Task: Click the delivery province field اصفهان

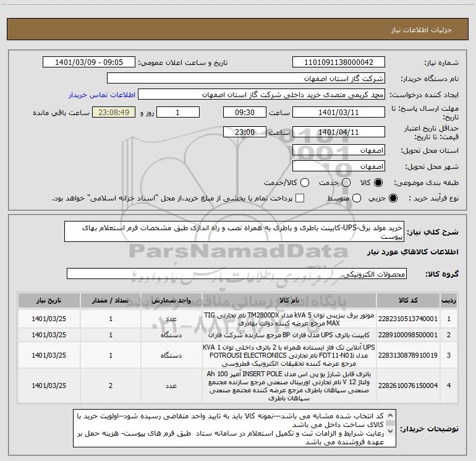Action: [339, 150]
